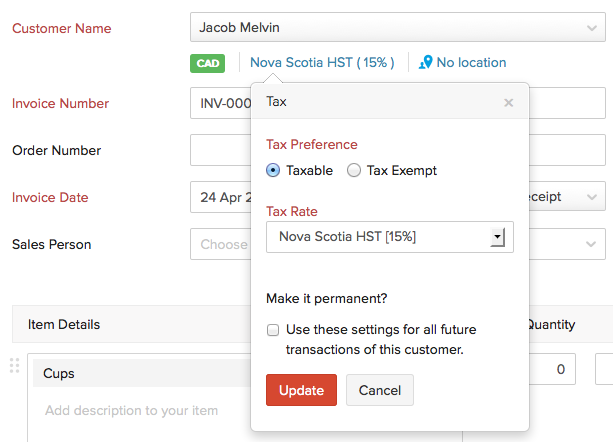
Task: Click the Nova Scotia HST (15%) link
Action: click(x=322, y=62)
